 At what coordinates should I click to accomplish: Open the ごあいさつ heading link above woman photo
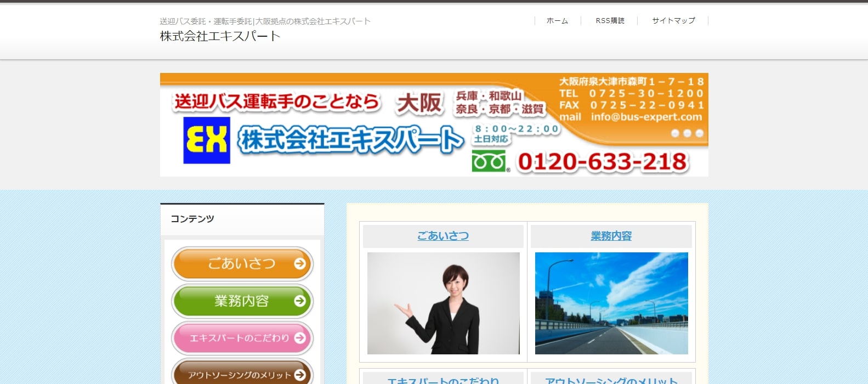coord(443,236)
